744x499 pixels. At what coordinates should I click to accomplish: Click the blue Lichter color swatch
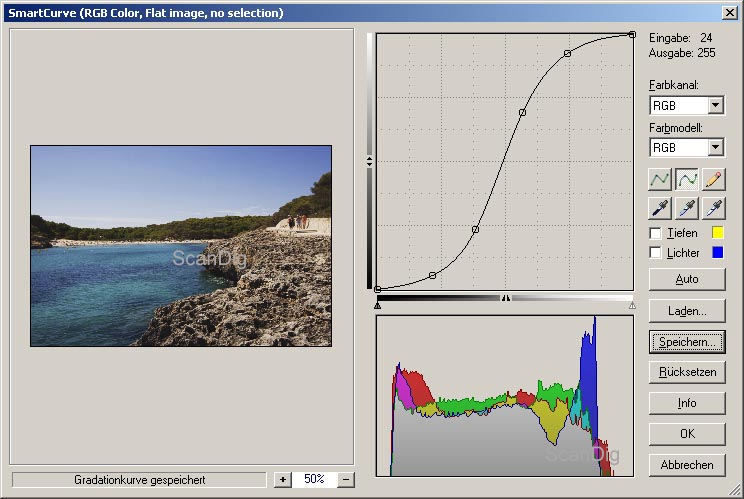(x=717, y=253)
